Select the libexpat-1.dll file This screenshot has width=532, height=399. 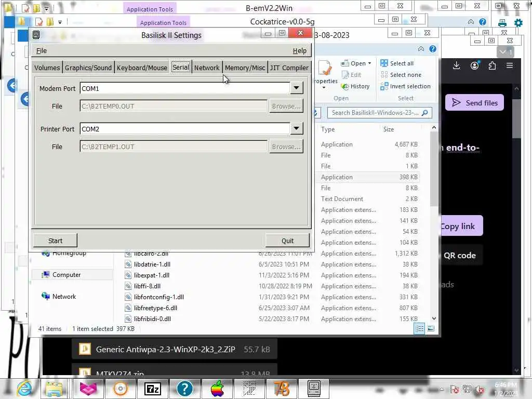click(x=151, y=275)
